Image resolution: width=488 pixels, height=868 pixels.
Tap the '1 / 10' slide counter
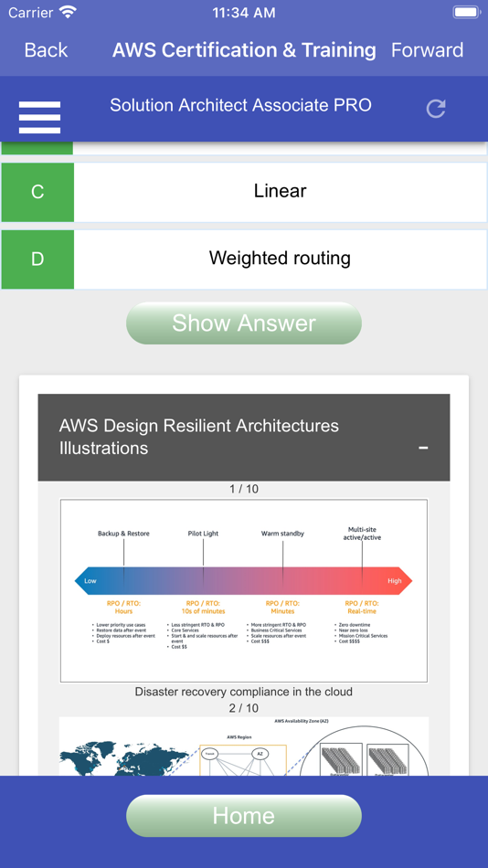244,490
